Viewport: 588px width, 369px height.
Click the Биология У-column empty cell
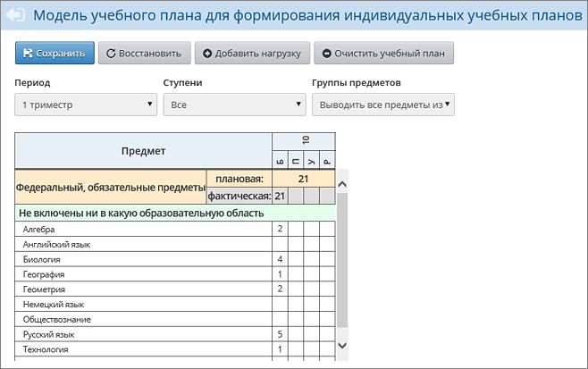pyautogui.click(x=311, y=259)
